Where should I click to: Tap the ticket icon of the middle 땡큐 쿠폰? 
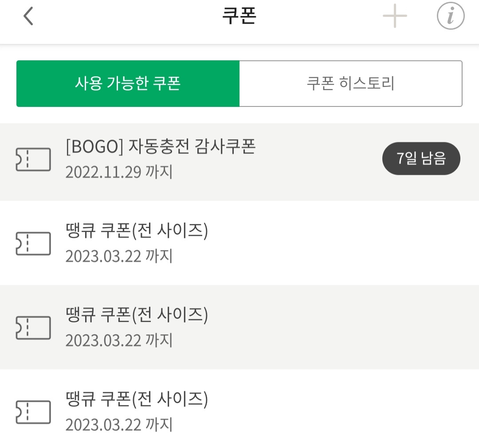[x=33, y=328]
